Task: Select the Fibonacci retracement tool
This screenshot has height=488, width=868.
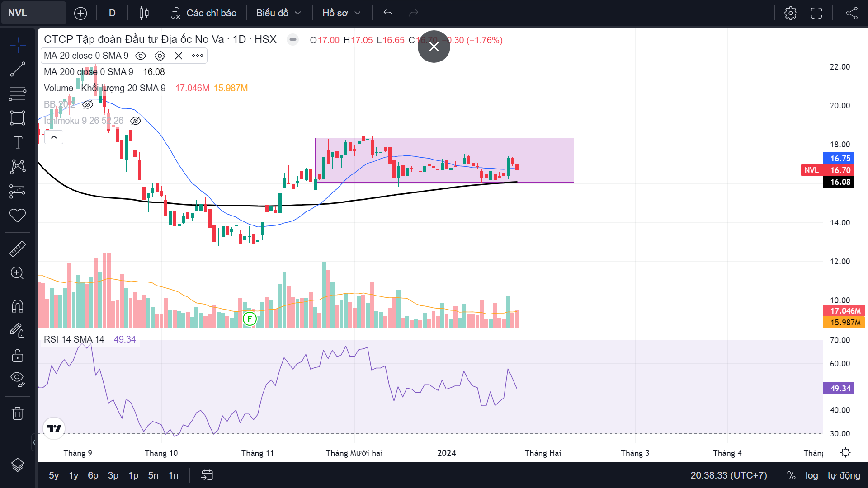Action: click(18, 94)
